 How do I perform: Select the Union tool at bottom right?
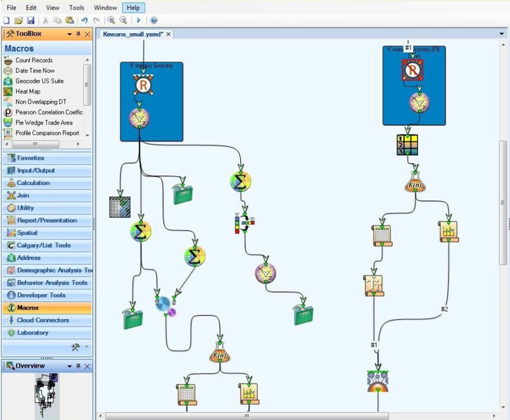tap(377, 381)
